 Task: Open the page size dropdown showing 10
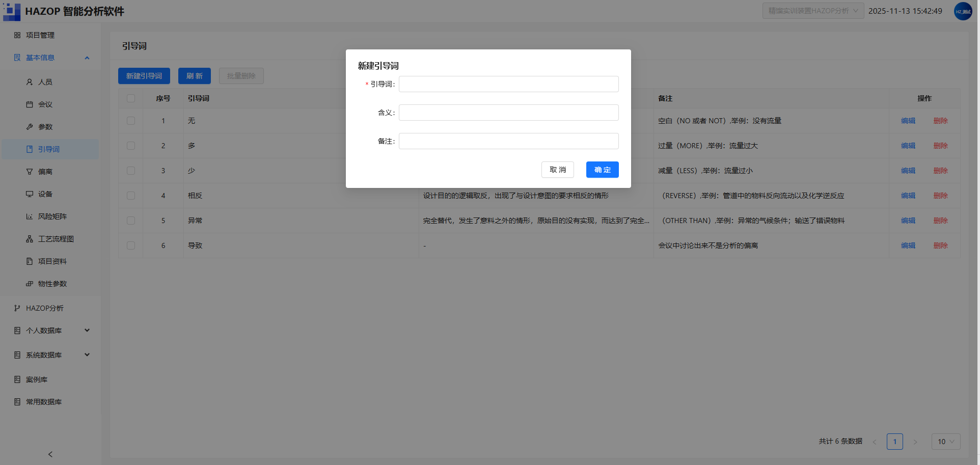[x=946, y=442]
